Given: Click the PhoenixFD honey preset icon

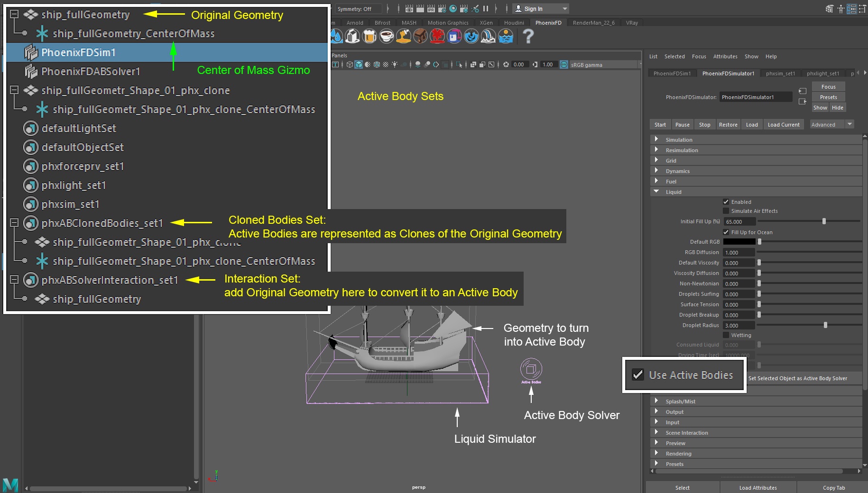Looking at the screenshot, I should click(x=404, y=36).
